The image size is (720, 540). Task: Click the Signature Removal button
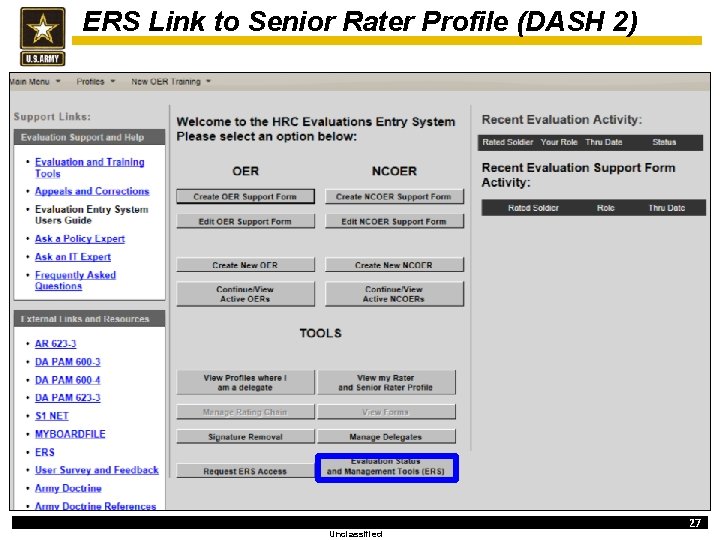pos(245,437)
